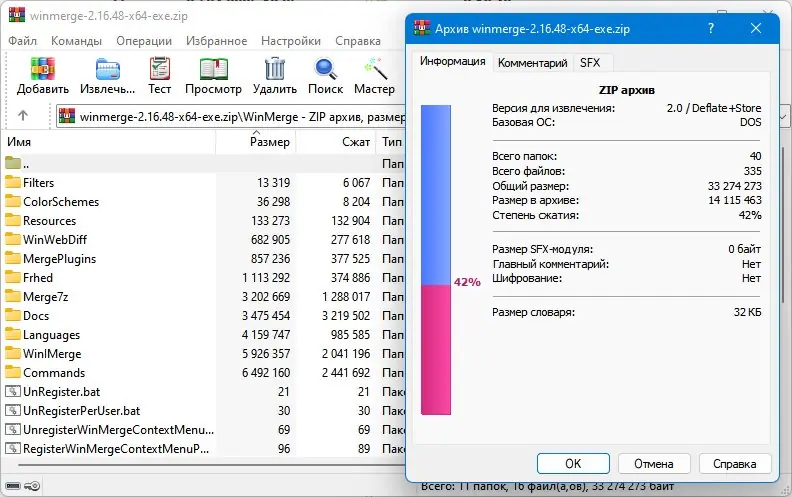Image resolution: width=792 pixels, height=497 pixels.
Task: Open the Команды menu
Action: pos(76,41)
